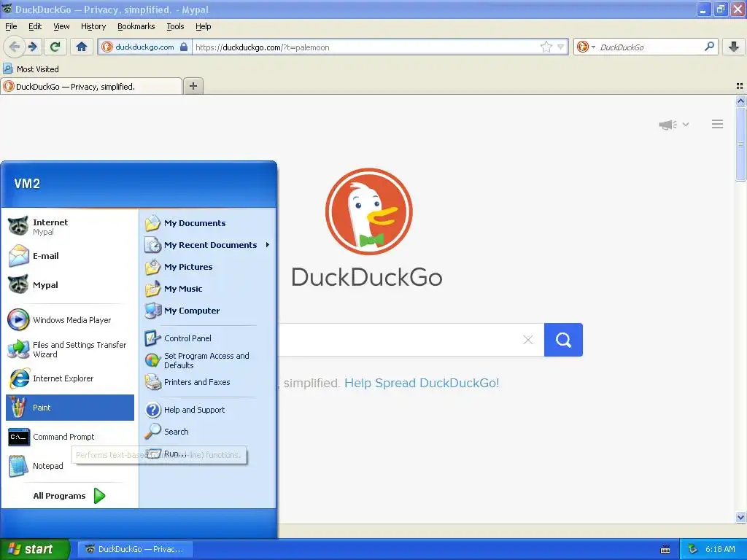The height and width of the screenshot is (560, 747).
Task: Open the File menu
Action: tap(11, 26)
